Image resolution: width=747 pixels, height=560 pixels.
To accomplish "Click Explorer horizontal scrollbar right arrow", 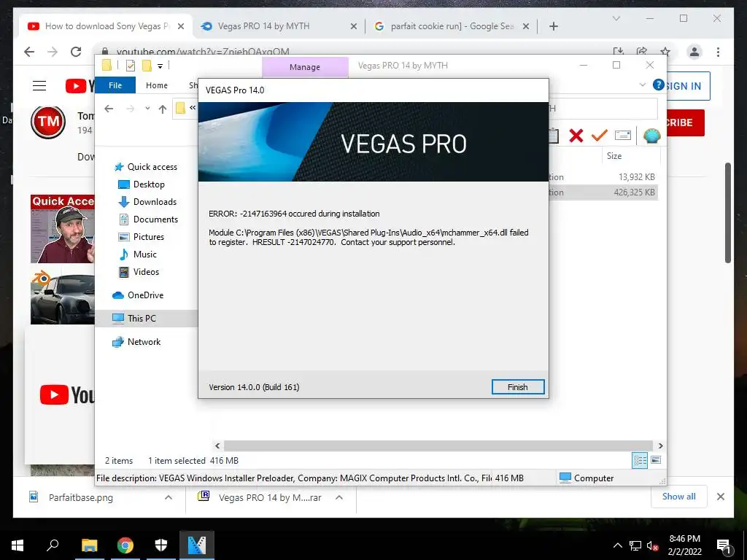I will (x=660, y=446).
